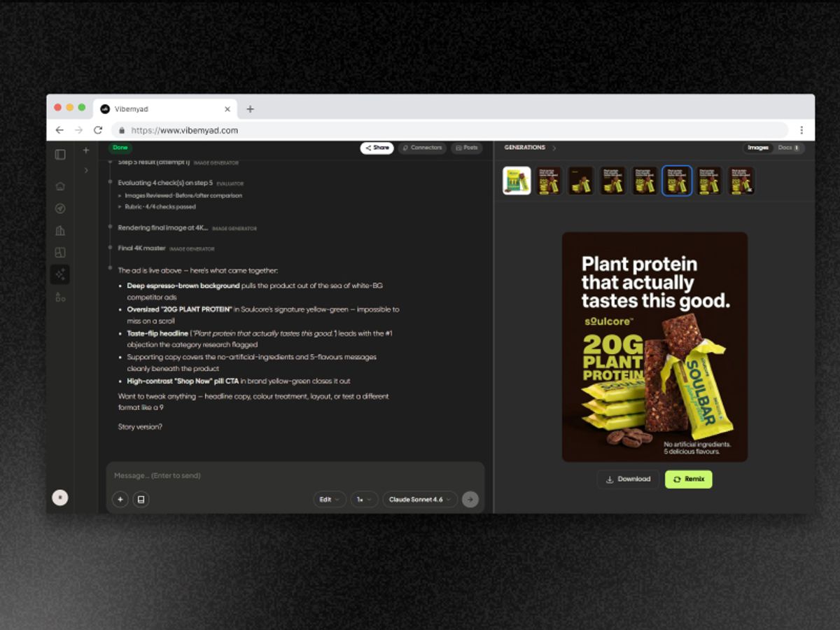Select the second generation thumbnail
This screenshot has height=630, width=840.
[x=549, y=181]
